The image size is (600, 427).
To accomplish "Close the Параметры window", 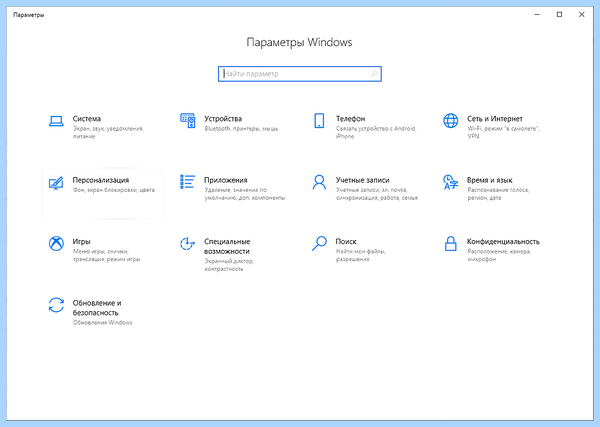I will 582,15.
